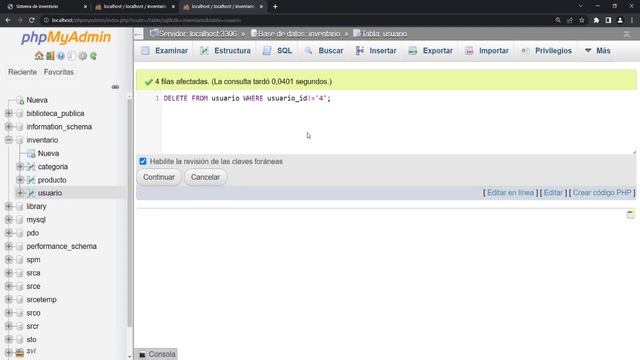Click navigation panel vertical scrollbar

click(129, 212)
